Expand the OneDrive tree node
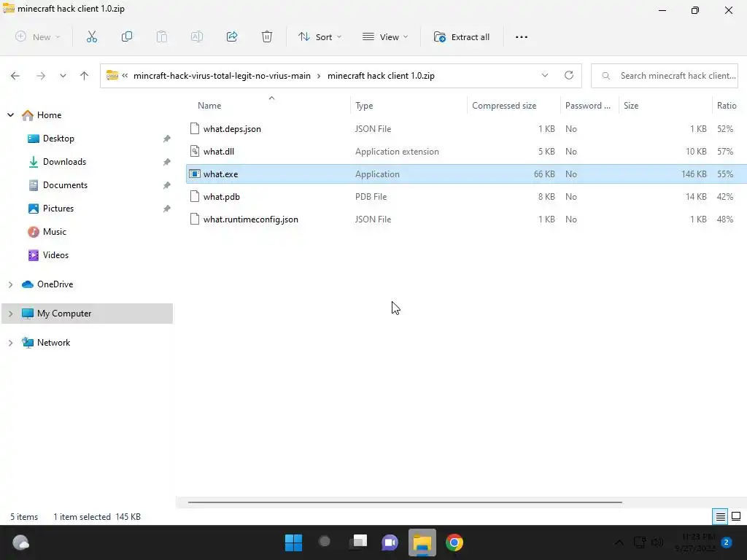 coord(10,284)
